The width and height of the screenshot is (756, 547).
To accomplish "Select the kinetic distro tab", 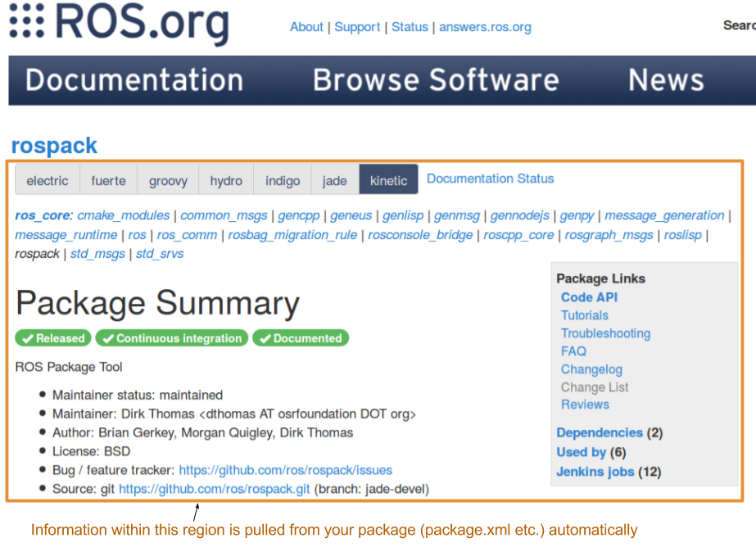I will coord(388,180).
